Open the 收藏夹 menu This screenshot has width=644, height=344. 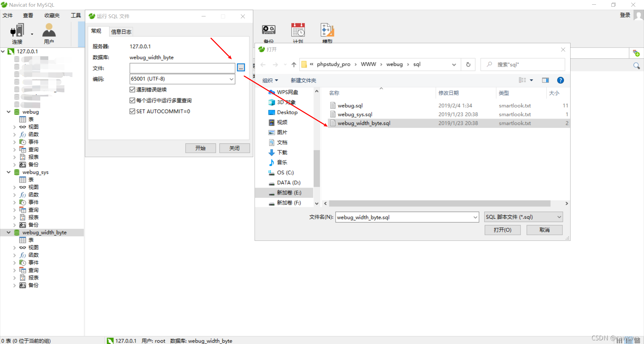click(52, 15)
